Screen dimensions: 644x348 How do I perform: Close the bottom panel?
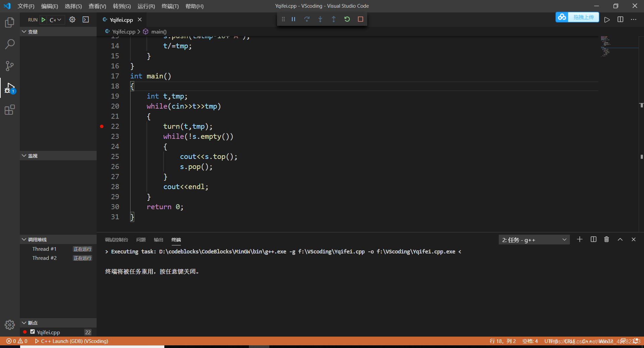point(634,239)
